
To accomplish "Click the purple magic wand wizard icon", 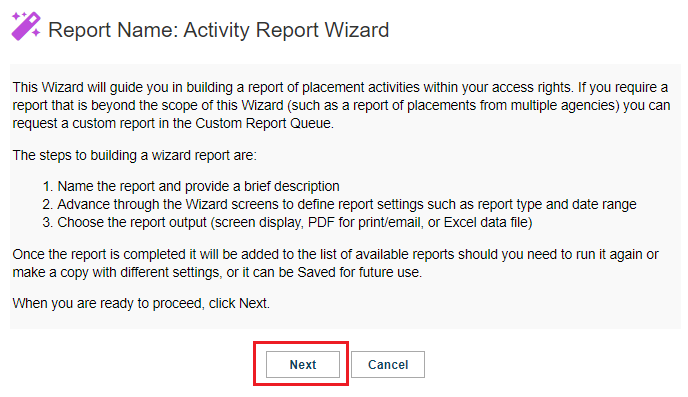I will click(26, 26).
